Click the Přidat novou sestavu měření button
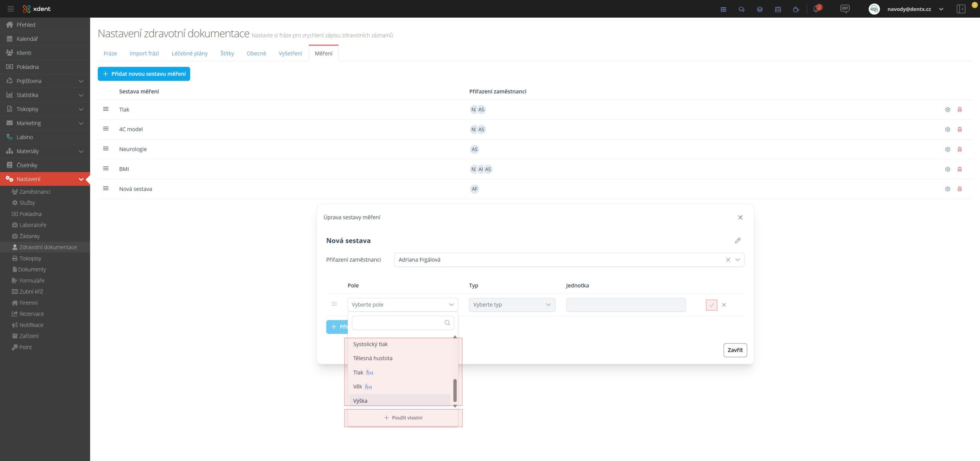 coord(144,74)
